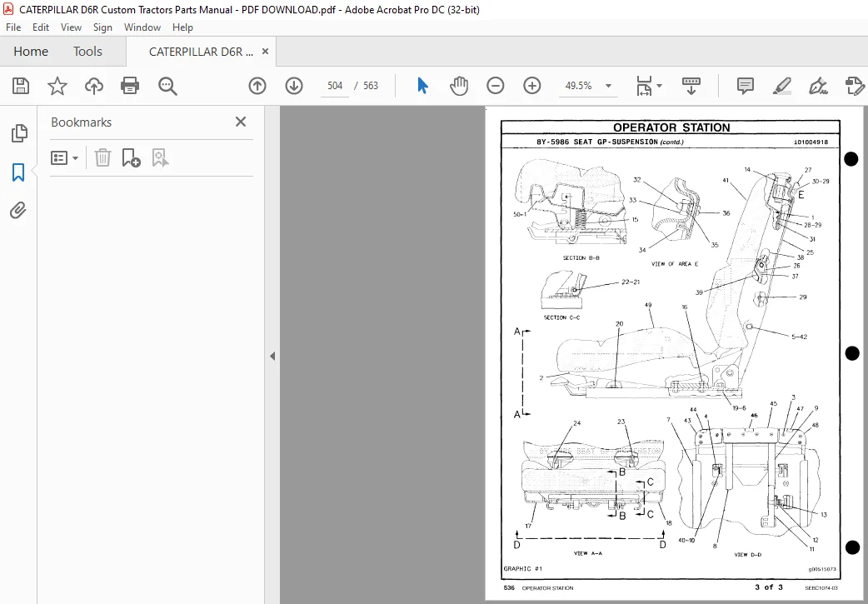Click the page number field 504
The height and width of the screenshot is (604, 868).
335,86
